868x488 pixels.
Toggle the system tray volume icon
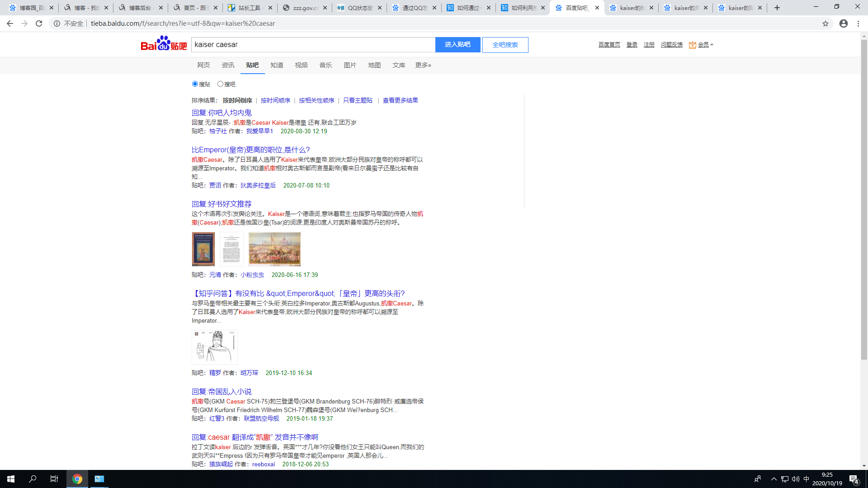[x=796, y=479]
